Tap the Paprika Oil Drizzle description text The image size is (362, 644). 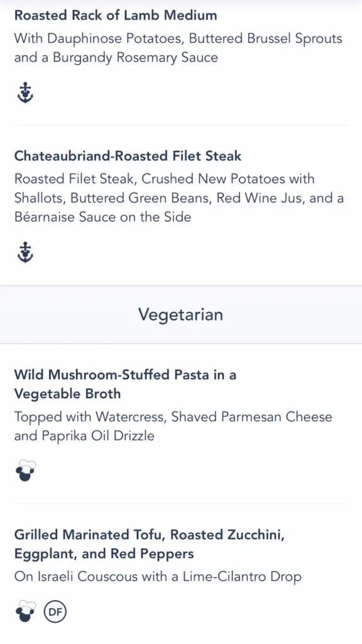(84, 436)
